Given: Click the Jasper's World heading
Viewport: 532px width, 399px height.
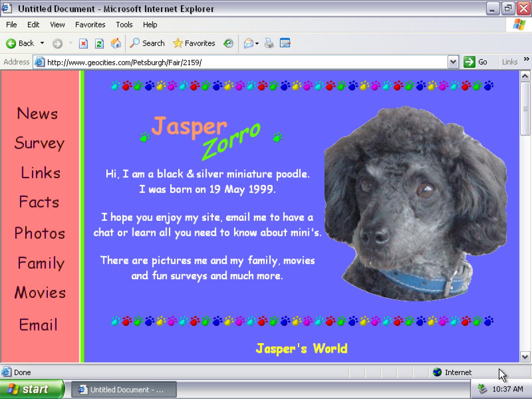Looking at the screenshot, I should 301,348.
